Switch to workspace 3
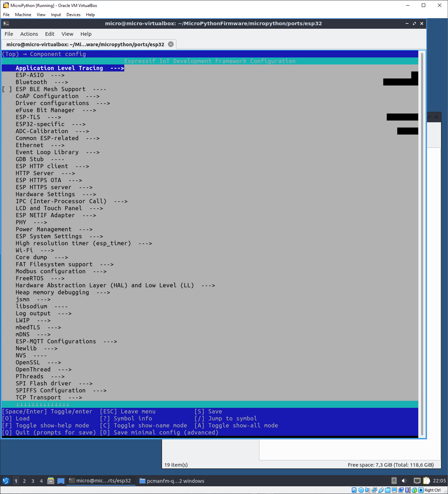The width and height of the screenshot is (448, 494). coord(33,481)
